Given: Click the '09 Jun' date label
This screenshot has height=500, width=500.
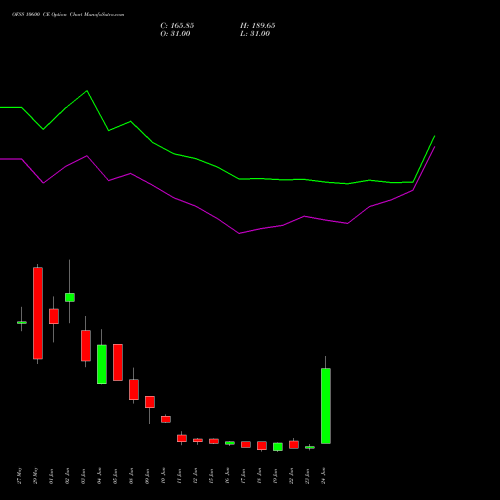Looking at the screenshot, I should (147, 476).
